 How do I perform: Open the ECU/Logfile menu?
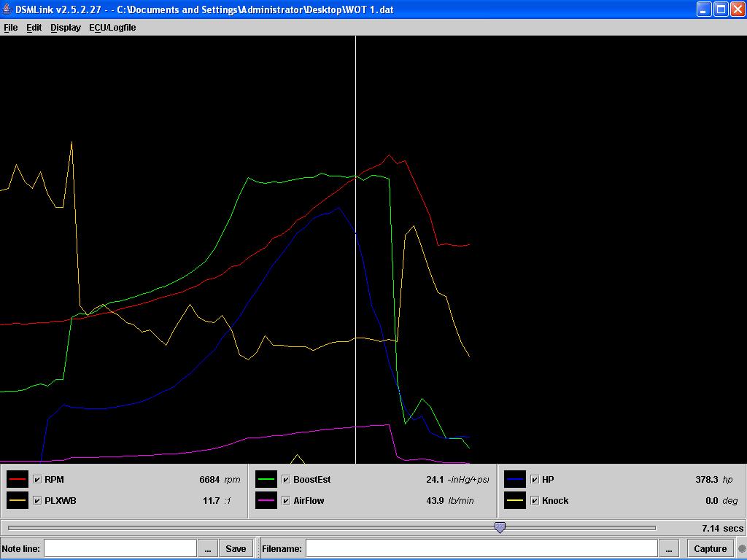pos(112,28)
